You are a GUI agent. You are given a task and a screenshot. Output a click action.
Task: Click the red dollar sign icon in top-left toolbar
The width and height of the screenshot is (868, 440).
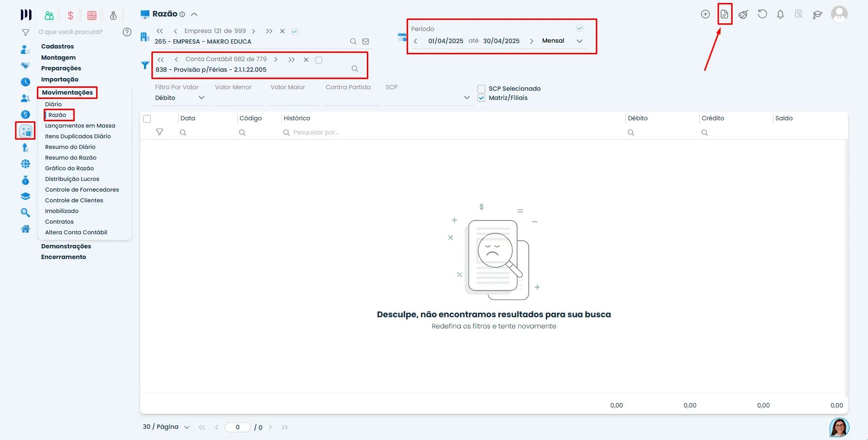[x=70, y=16]
